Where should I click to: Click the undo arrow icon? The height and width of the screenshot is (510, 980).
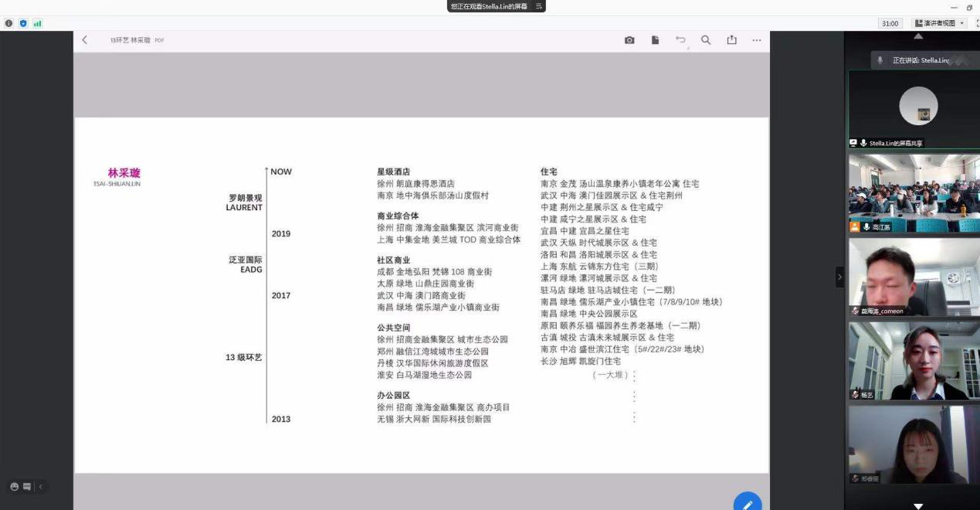click(680, 40)
